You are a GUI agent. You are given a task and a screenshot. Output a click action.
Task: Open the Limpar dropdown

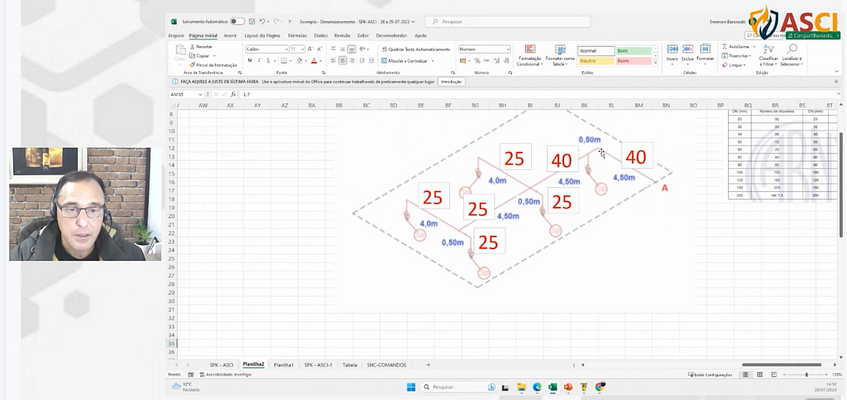click(734, 64)
